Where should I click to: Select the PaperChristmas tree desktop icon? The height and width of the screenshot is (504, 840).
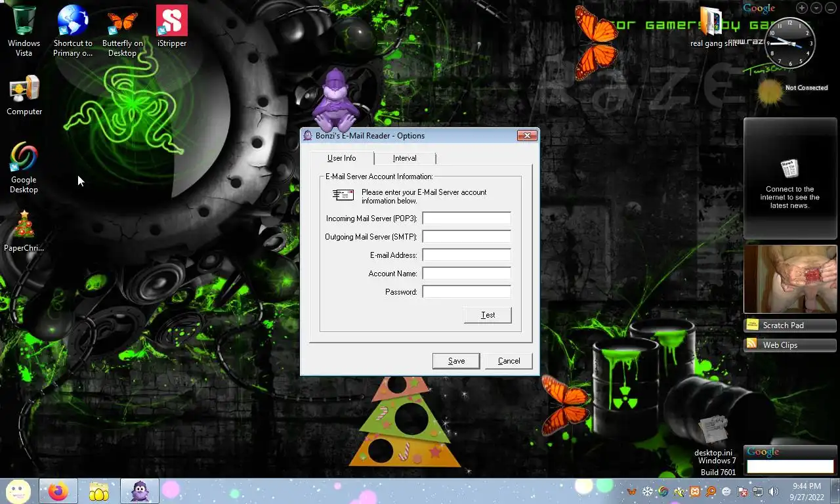(24, 231)
